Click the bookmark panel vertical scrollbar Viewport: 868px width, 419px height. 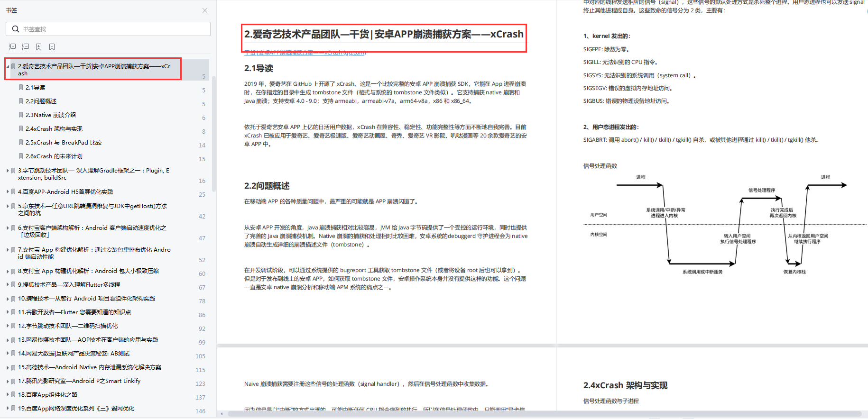coord(213,133)
